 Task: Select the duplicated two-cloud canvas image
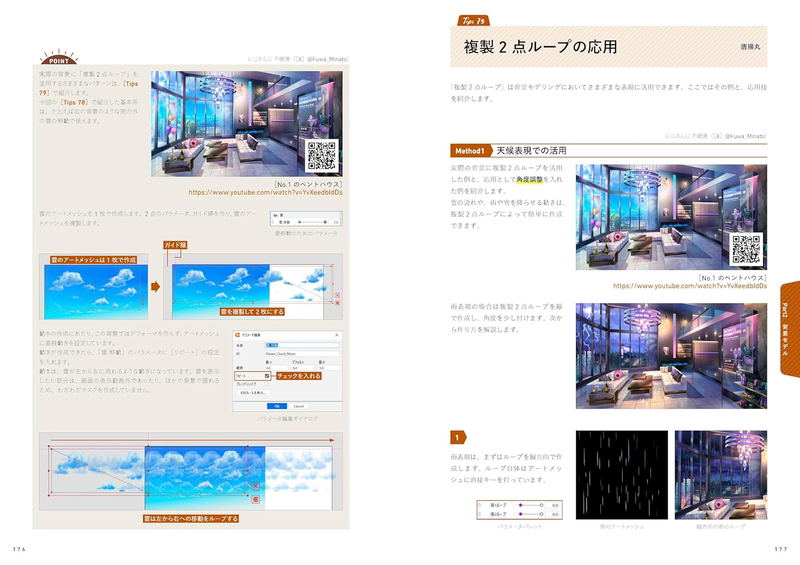(x=253, y=287)
